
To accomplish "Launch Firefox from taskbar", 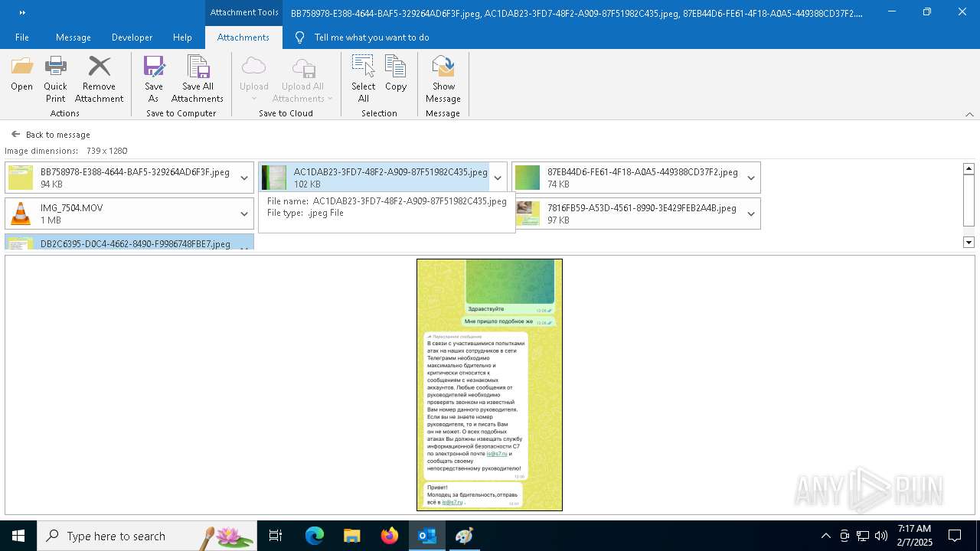I will pyautogui.click(x=390, y=536).
